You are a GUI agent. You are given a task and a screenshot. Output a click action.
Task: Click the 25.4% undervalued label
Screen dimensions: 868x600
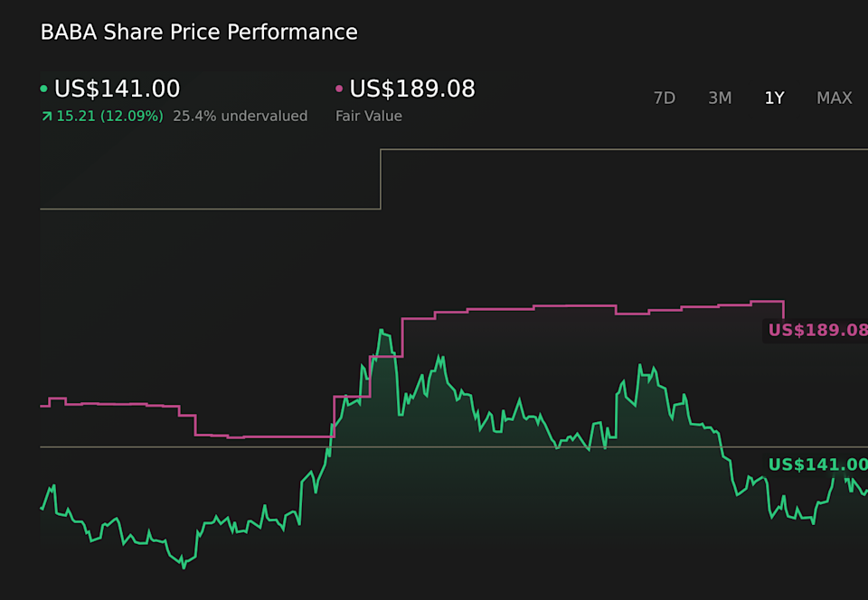coord(241,117)
